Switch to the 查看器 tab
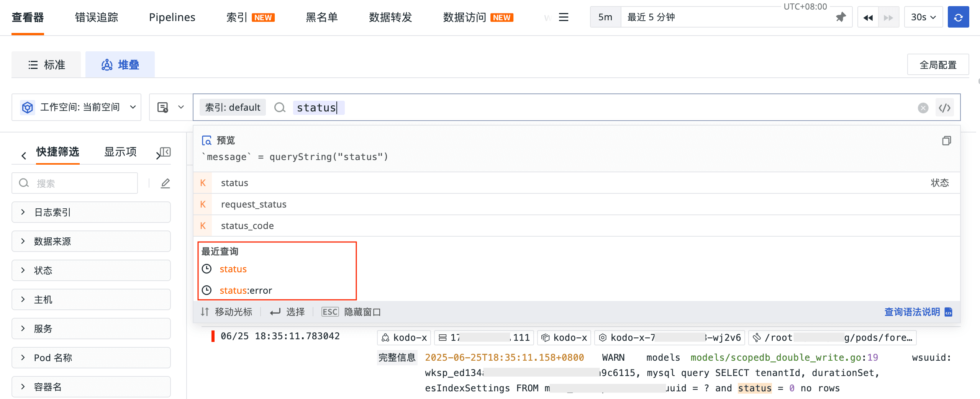This screenshot has width=980, height=399. point(28,17)
